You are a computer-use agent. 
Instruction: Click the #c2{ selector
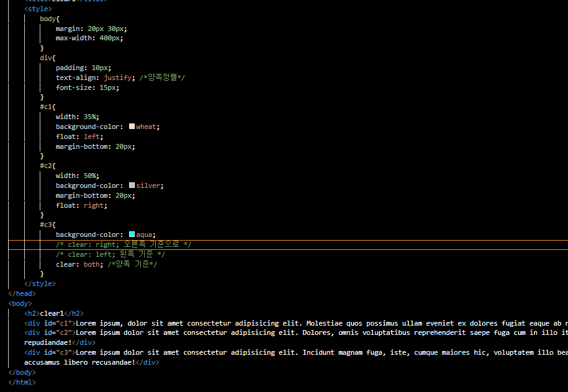pyautogui.click(x=48, y=166)
